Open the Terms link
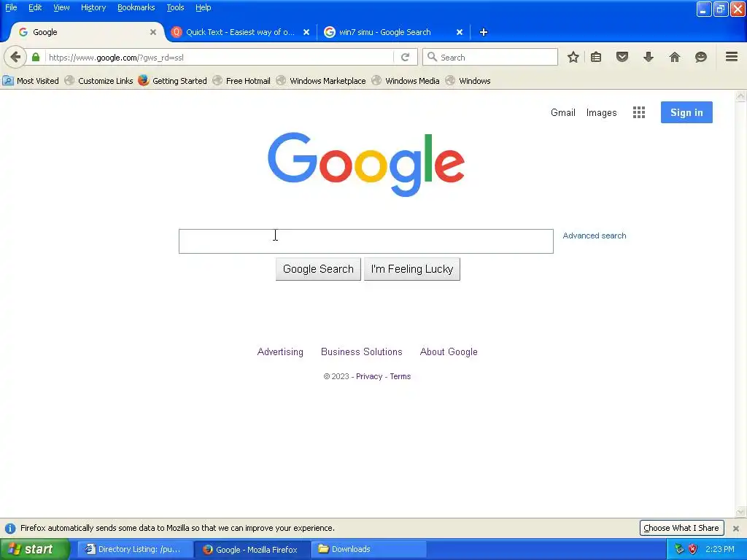The height and width of the screenshot is (560, 747). point(400,376)
